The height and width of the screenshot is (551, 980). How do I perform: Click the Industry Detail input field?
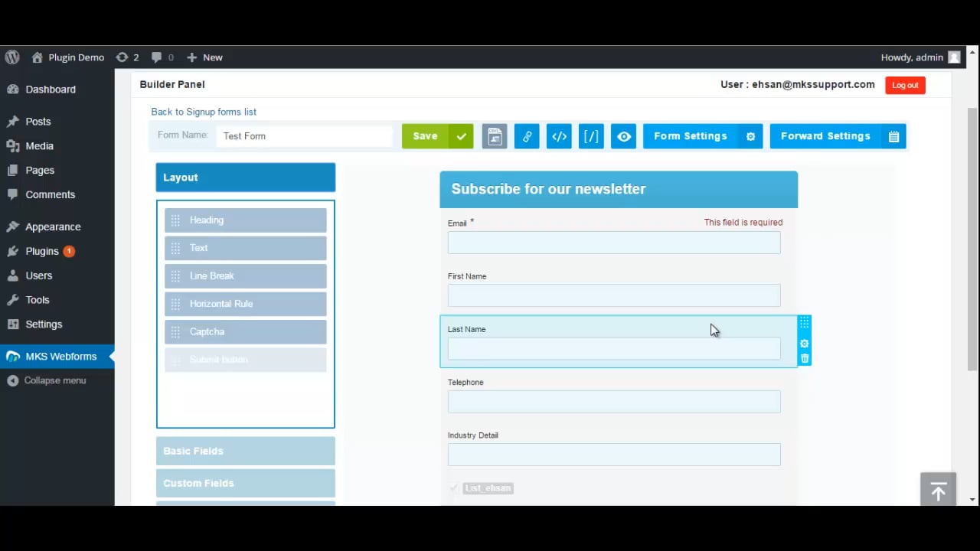click(x=614, y=455)
